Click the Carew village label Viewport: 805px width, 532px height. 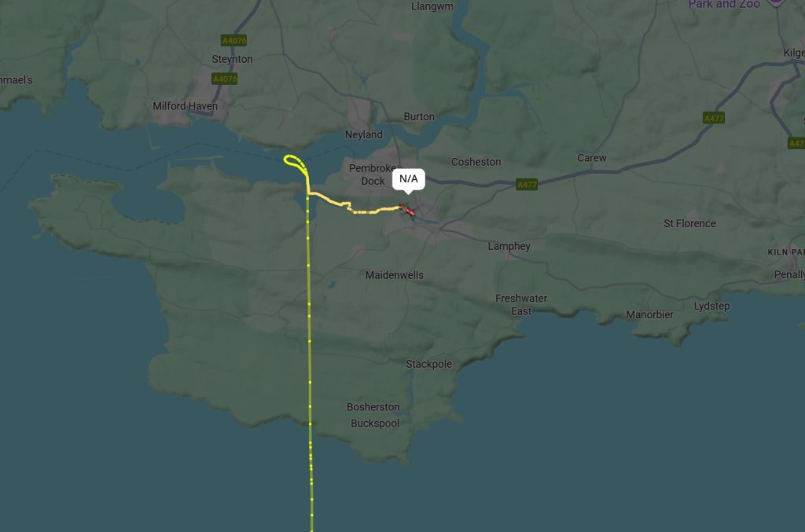point(591,158)
